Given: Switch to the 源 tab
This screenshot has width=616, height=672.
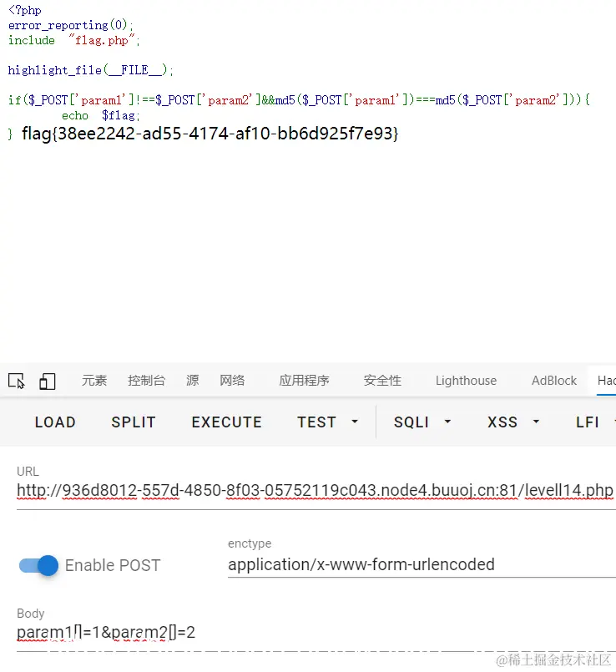Looking at the screenshot, I should click(x=193, y=380).
